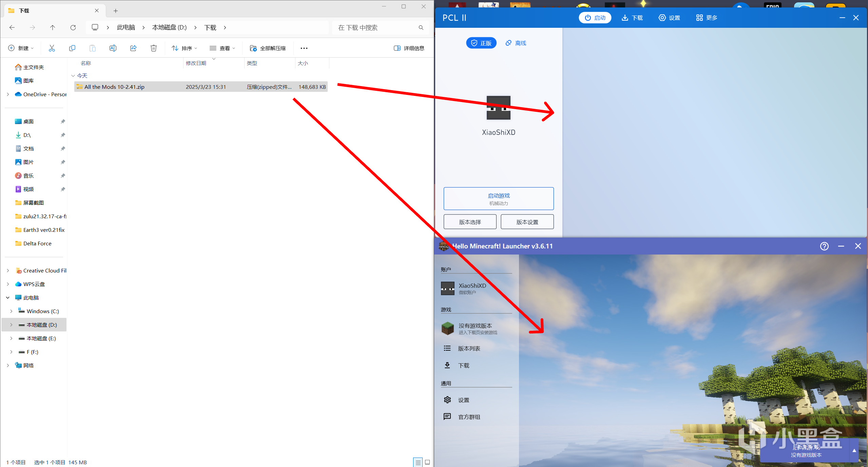Select 正版 login mode in PCL

point(481,43)
